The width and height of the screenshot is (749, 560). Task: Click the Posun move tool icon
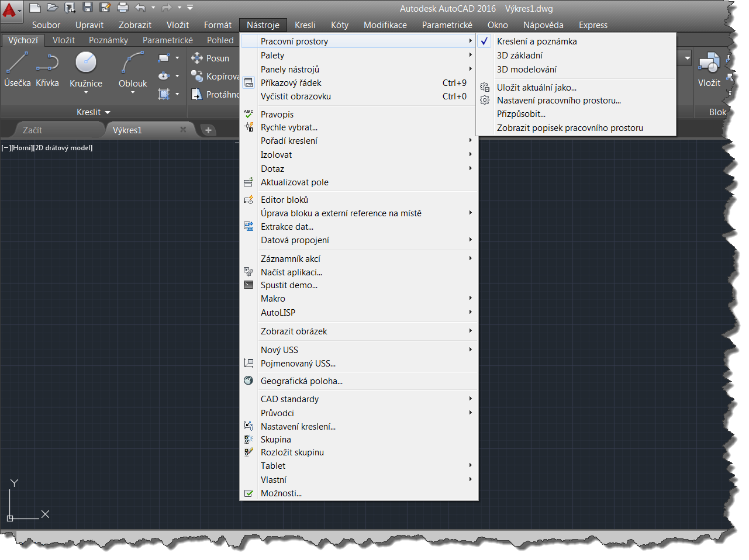click(197, 58)
